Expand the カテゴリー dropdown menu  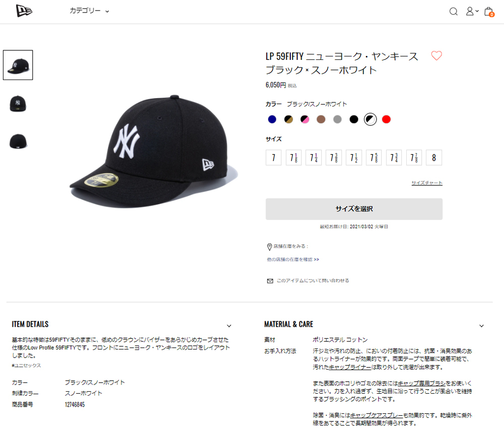(x=89, y=11)
